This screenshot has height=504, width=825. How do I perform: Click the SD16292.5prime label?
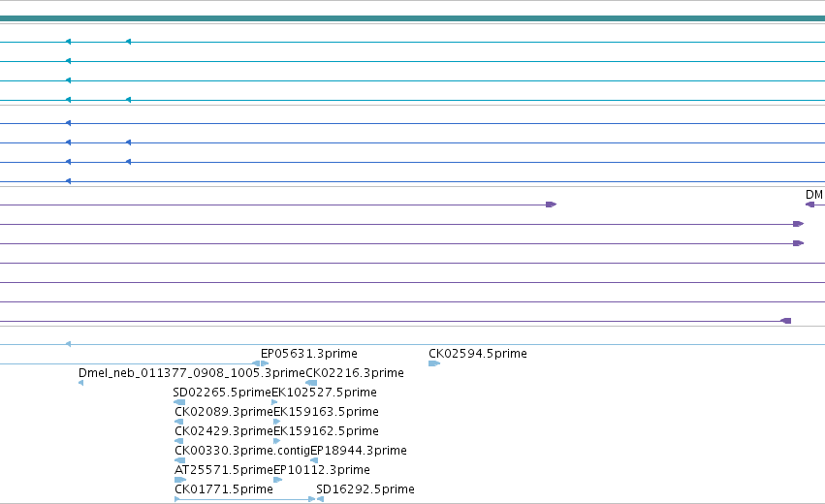365,489
